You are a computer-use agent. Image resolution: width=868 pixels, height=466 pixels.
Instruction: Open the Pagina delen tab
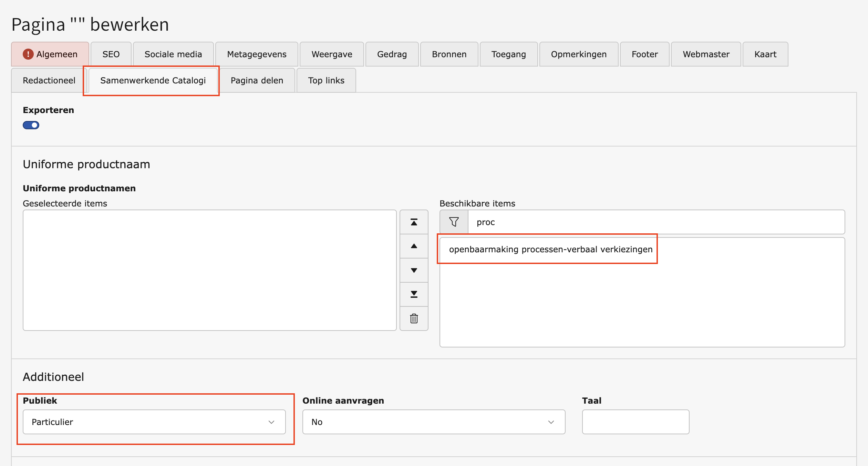click(257, 80)
